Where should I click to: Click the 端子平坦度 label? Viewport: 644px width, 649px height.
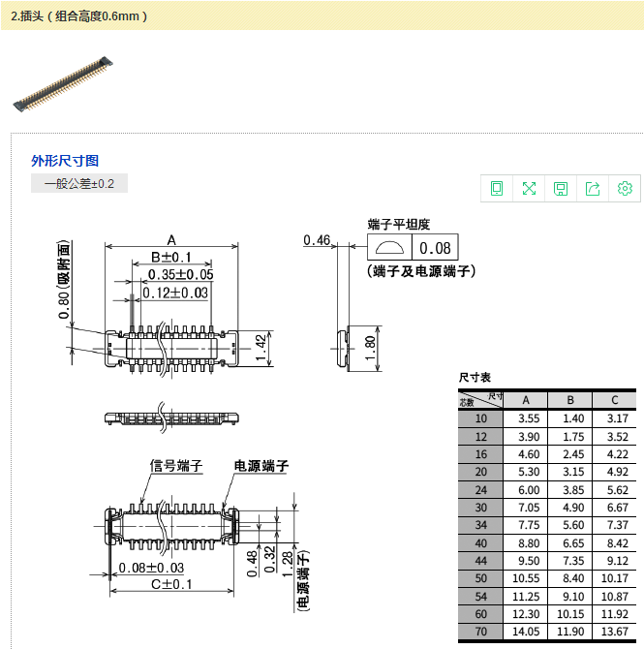pyautogui.click(x=398, y=224)
